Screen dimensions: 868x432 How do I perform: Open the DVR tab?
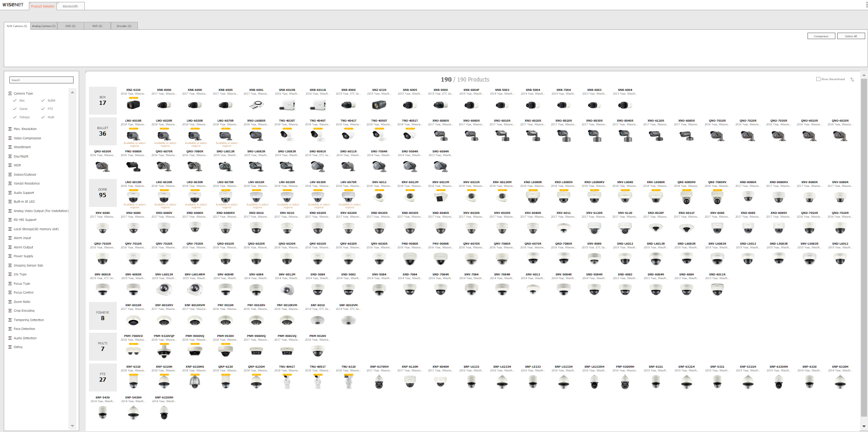point(70,26)
